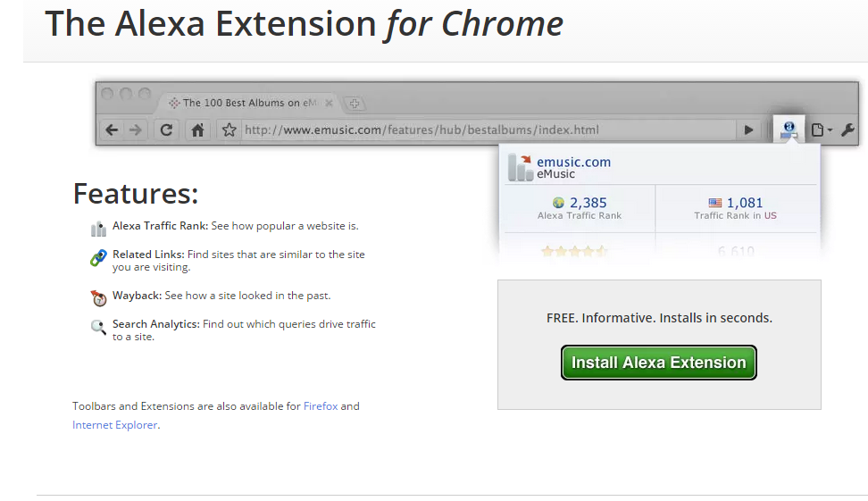The image size is (868, 501).
Task: Click the Alexa extension icon in toolbar
Action: [789, 129]
